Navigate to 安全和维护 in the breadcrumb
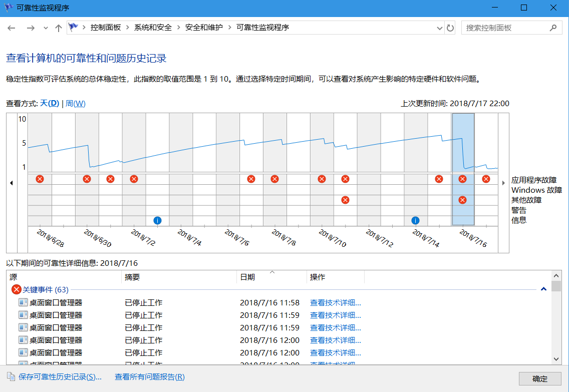Image resolution: width=569 pixels, height=392 pixels. coord(204,28)
